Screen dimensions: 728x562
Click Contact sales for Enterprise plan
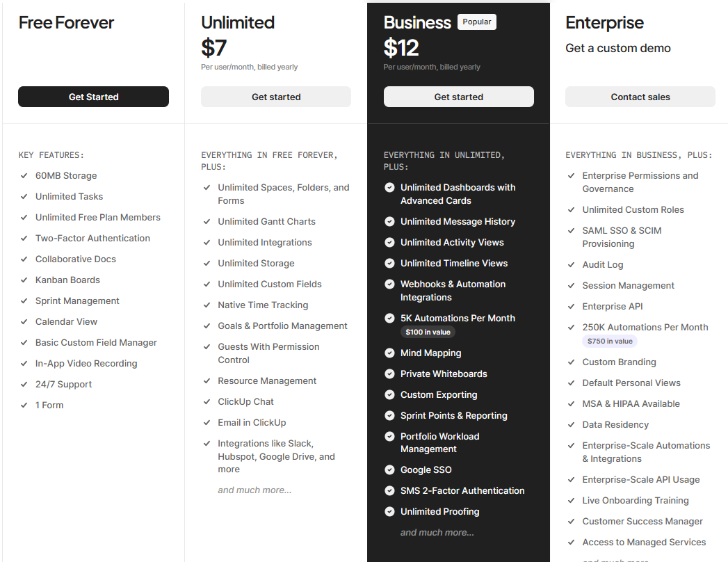point(640,97)
